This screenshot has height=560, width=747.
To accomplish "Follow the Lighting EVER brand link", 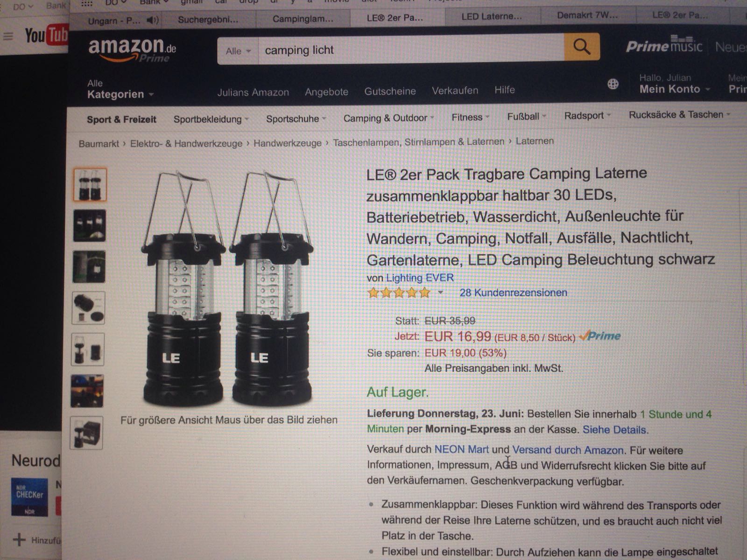I will [x=420, y=278].
